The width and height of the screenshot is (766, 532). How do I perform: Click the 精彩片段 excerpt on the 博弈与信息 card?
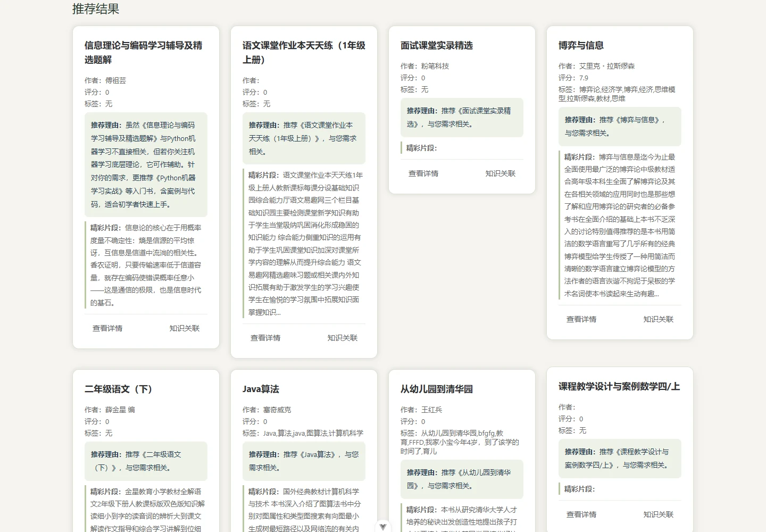click(x=620, y=225)
